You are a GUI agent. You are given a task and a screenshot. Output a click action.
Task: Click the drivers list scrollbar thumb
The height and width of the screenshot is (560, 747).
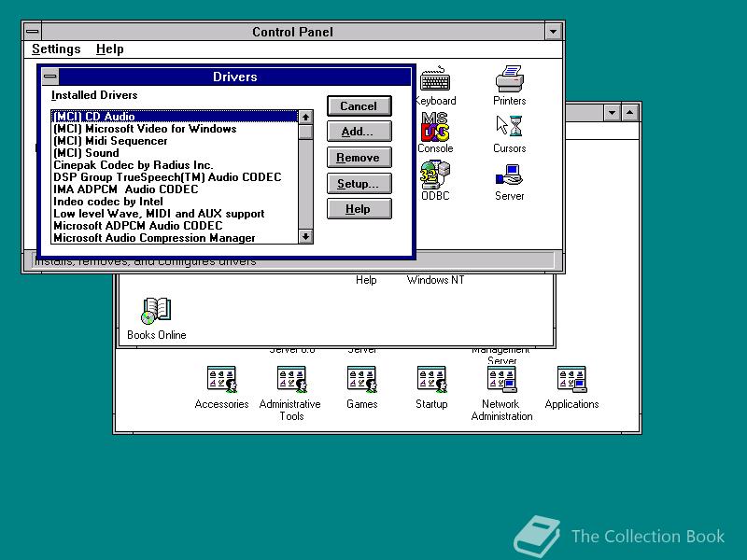[x=305, y=132]
